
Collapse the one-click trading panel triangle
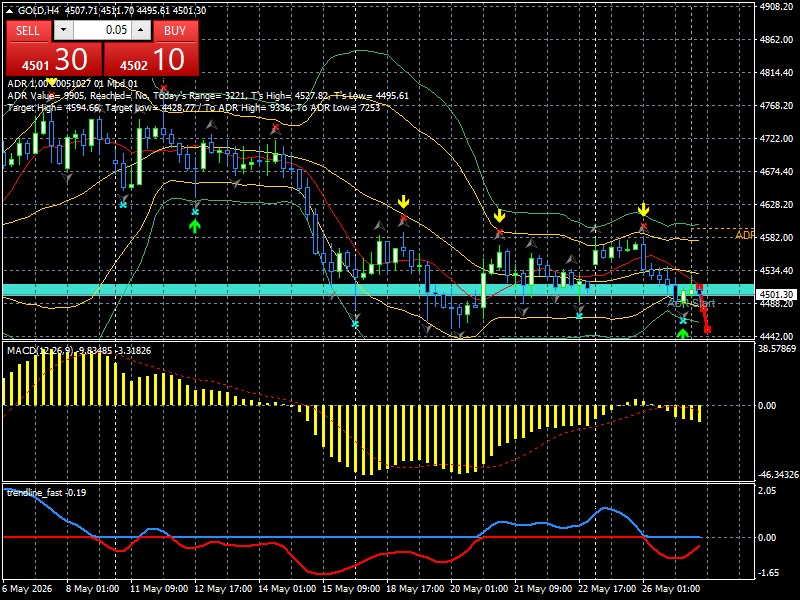10,10
